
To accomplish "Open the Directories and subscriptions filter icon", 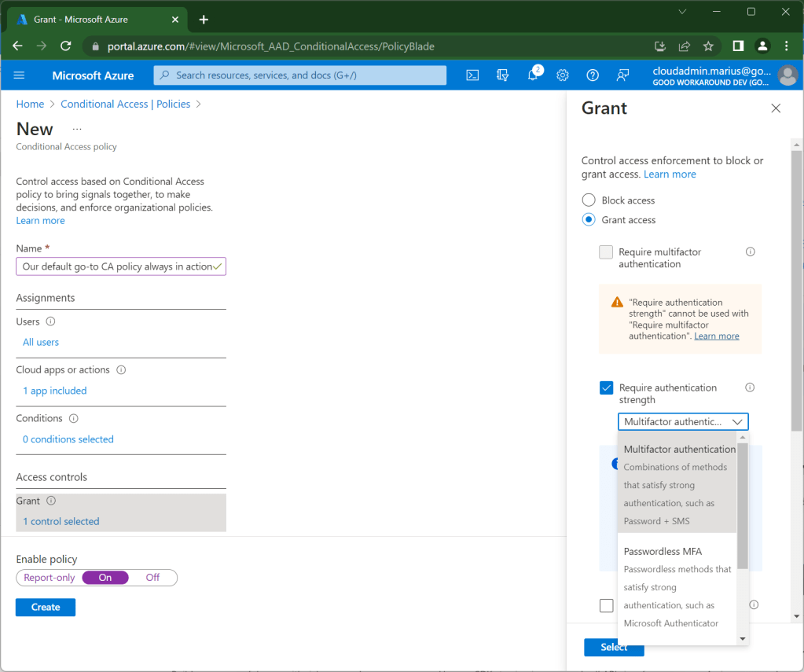I will pos(503,75).
